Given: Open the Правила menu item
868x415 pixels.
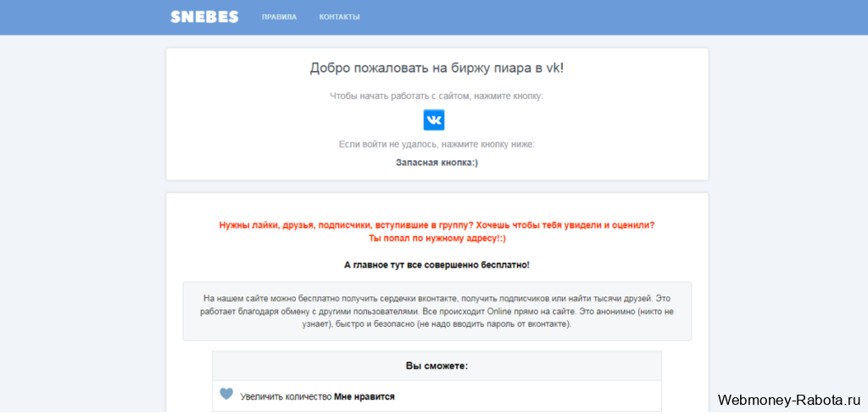Looking at the screenshot, I should [x=279, y=17].
